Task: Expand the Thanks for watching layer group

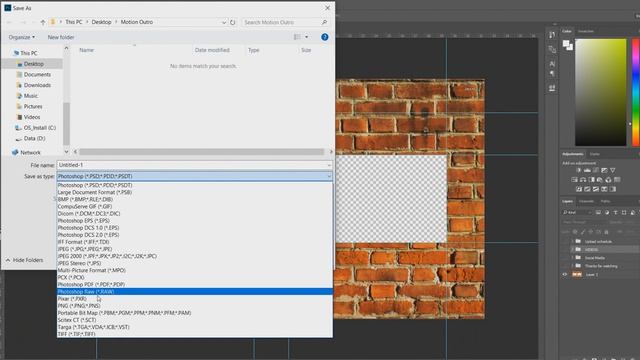Action: [572, 266]
